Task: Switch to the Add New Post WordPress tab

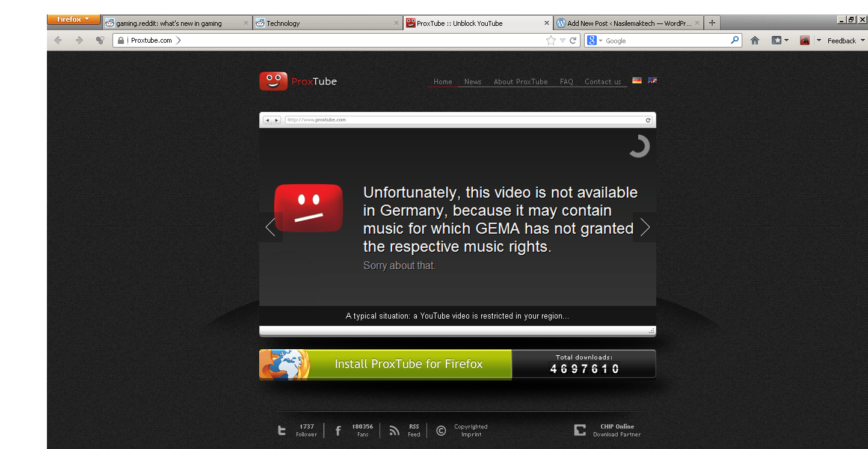Action: coord(629,23)
